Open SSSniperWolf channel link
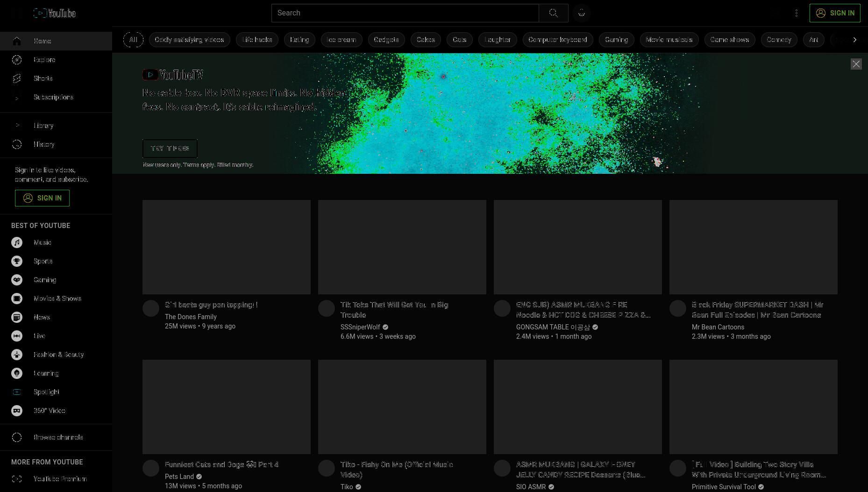This screenshot has width=868, height=492. (x=360, y=327)
